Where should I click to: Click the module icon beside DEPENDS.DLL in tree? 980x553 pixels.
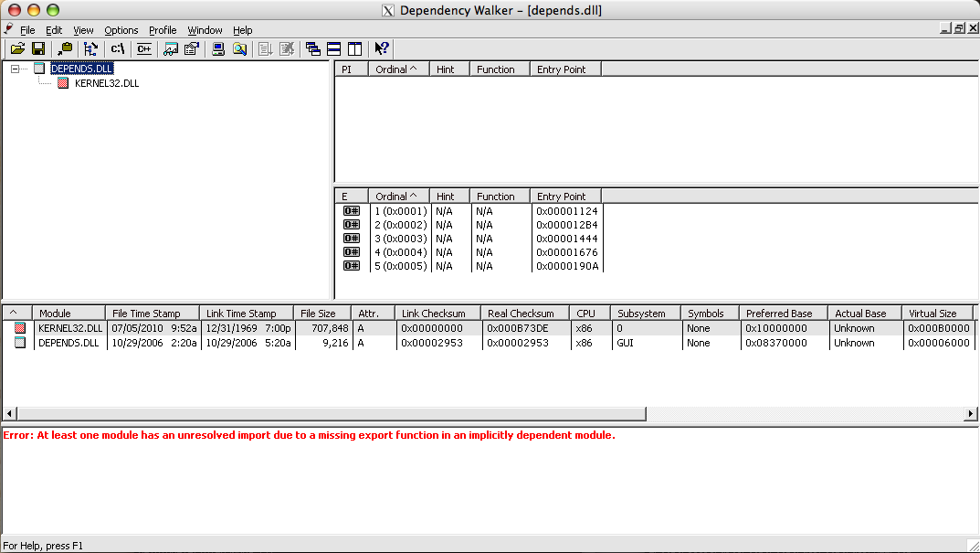[x=39, y=69]
